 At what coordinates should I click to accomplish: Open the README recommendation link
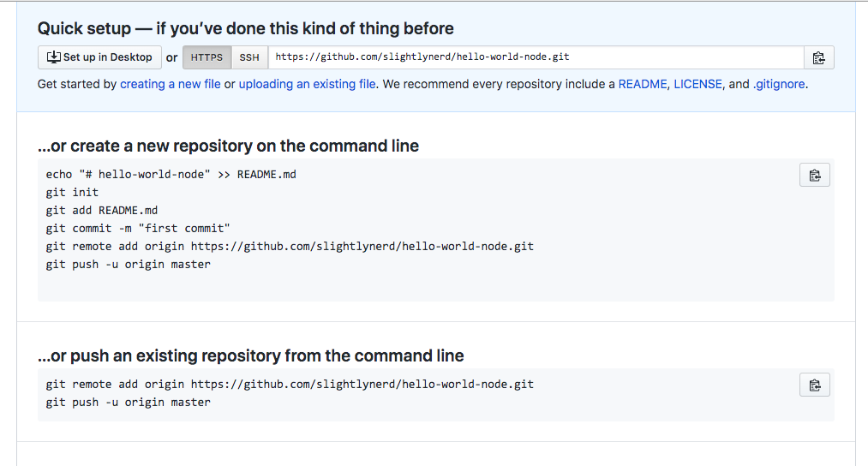(x=643, y=84)
